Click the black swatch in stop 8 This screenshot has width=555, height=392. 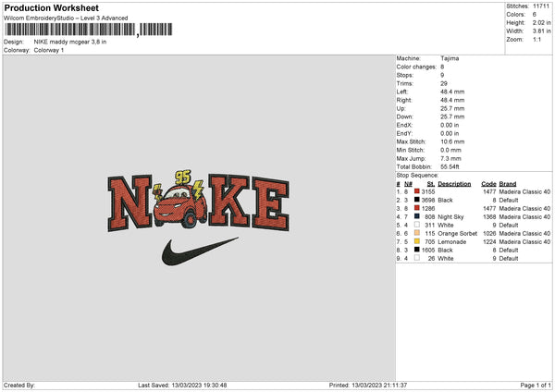click(417, 250)
